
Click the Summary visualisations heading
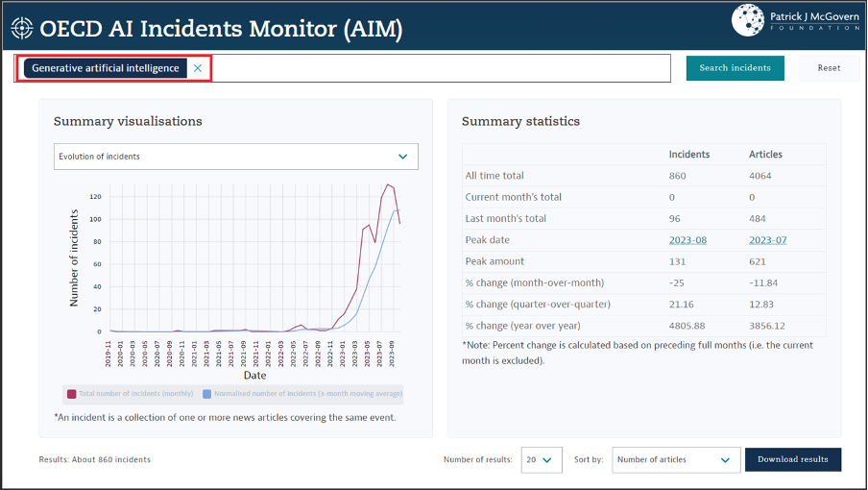point(128,121)
